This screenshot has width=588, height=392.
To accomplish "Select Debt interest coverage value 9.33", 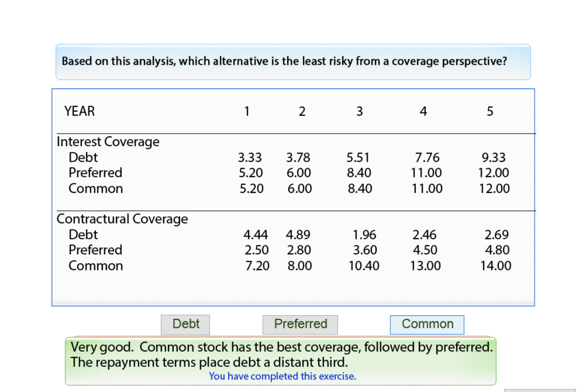I will [494, 157].
